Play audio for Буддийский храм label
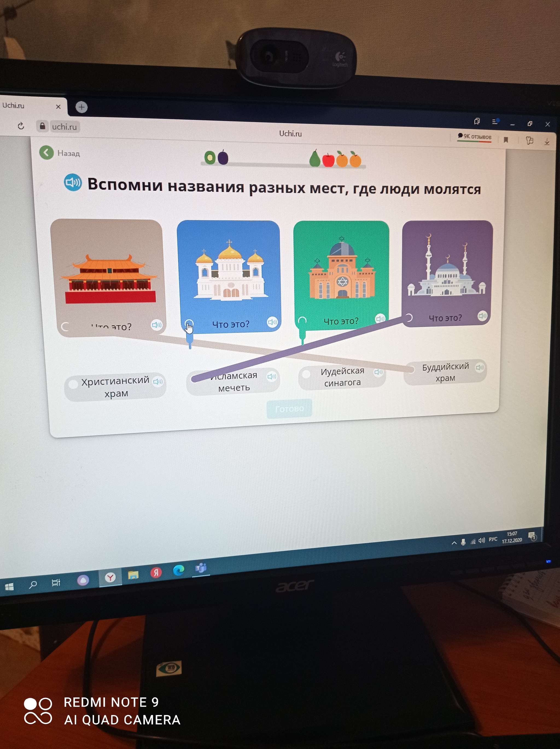560x749 pixels. pyautogui.click(x=480, y=367)
